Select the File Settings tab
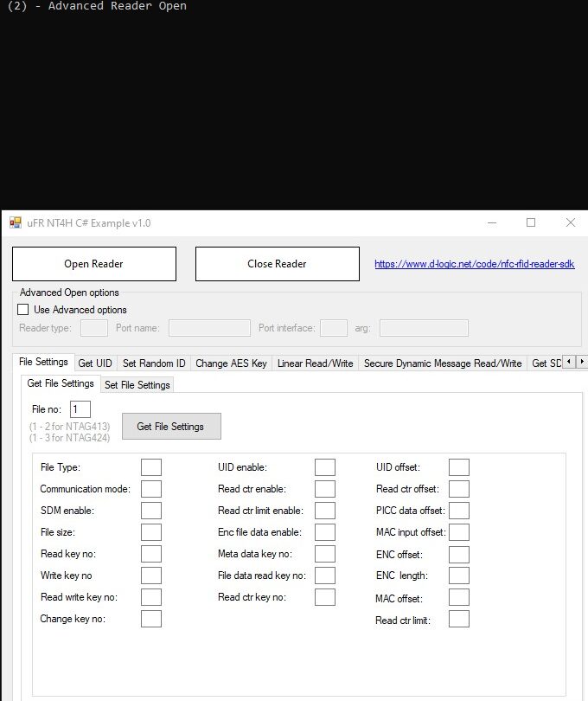Screen dimensions: 588x701 click(43, 362)
